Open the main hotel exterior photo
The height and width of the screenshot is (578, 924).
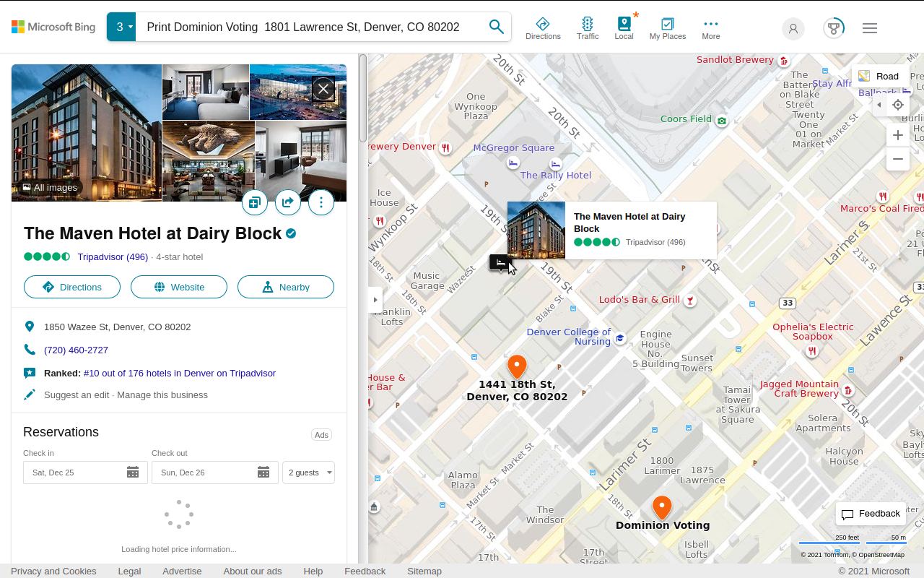(87, 132)
